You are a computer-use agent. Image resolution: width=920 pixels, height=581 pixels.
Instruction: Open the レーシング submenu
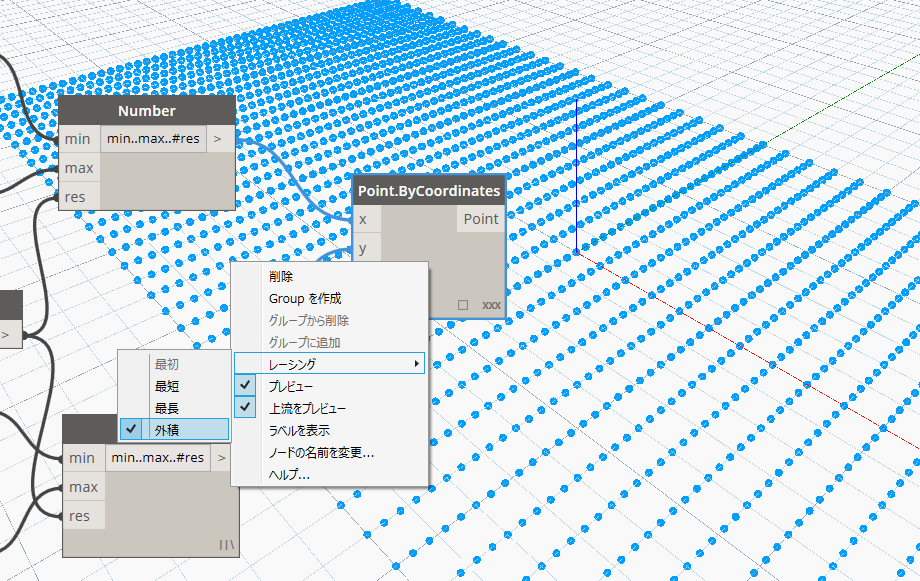(x=330, y=364)
